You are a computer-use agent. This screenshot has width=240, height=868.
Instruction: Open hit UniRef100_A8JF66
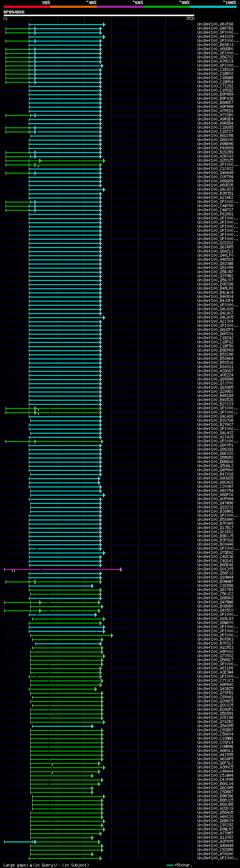(x=215, y=24)
